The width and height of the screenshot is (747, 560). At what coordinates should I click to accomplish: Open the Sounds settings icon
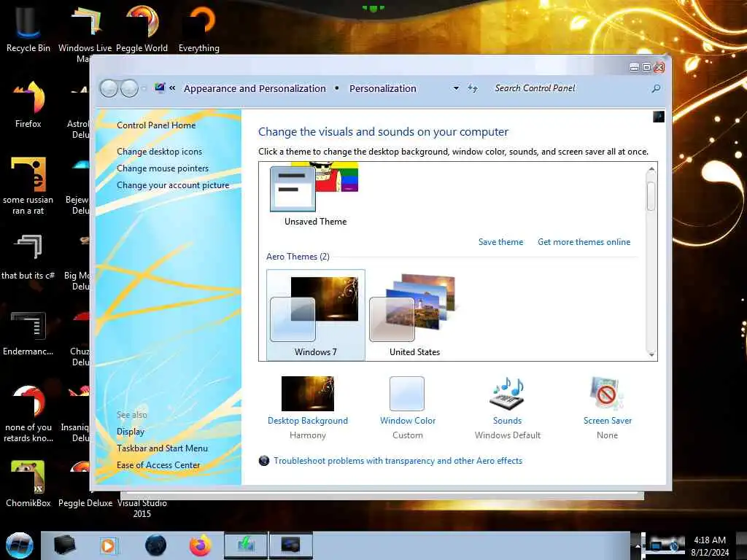coord(508,393)
